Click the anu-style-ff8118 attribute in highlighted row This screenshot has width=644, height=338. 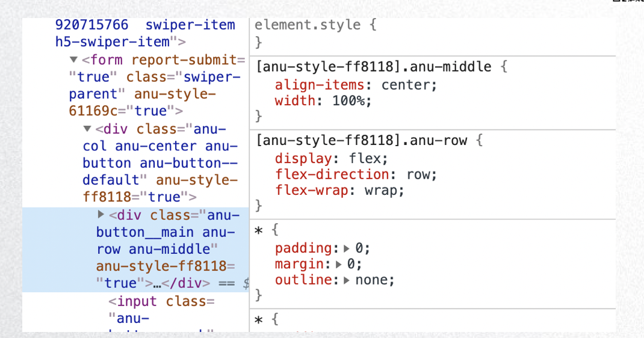point(161,266)
